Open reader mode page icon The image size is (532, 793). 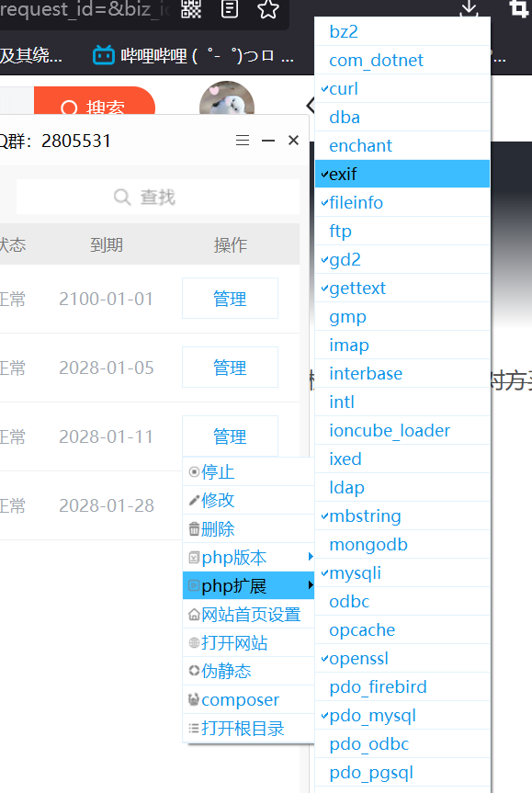pyautogui.click(x=229, y=8)
